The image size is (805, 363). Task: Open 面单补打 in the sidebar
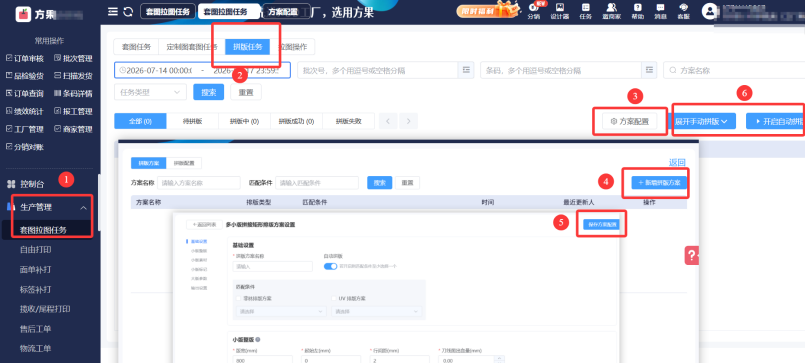point(36,269)
